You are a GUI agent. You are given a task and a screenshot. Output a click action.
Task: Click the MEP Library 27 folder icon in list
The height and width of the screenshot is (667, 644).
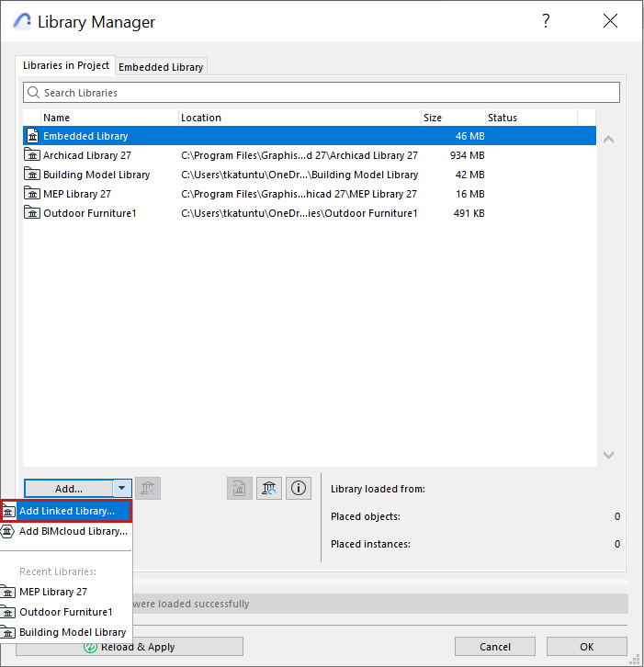click(32, 194)
